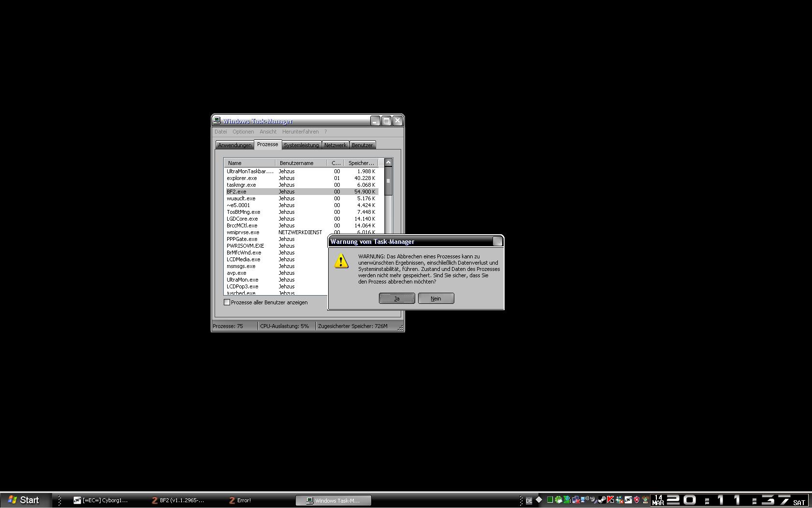This screenshot has height=508, width=812.
Task: Open the Ansicht menu
Action: 268,132
